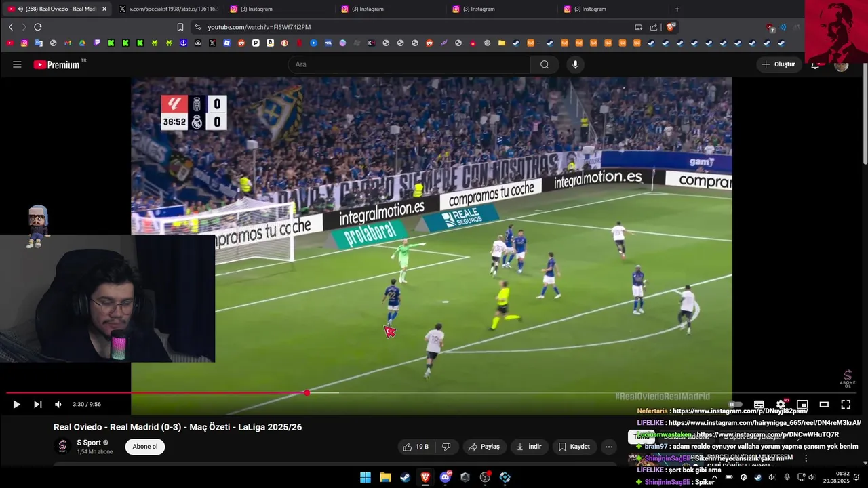Open the Amazon bookmark shortcut
The width and height of the screenshot is (868, 488).
coord(270,43)
